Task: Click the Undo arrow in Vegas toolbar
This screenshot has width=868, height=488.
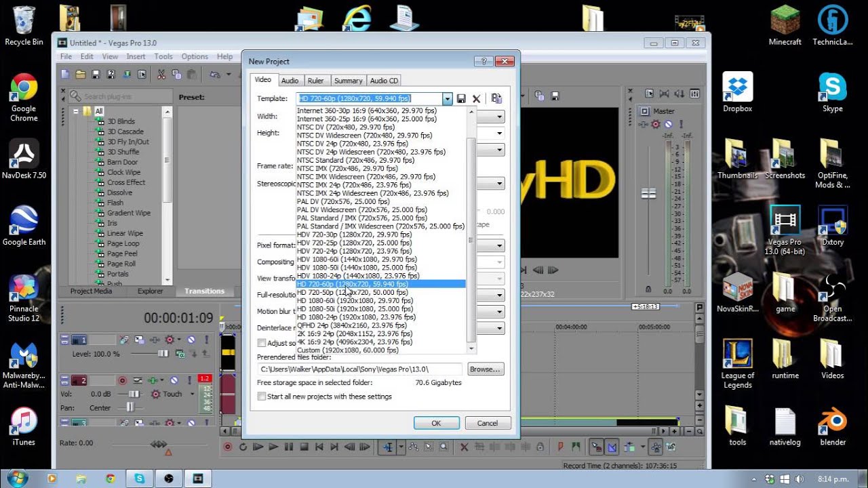Action: pos(215,75)
